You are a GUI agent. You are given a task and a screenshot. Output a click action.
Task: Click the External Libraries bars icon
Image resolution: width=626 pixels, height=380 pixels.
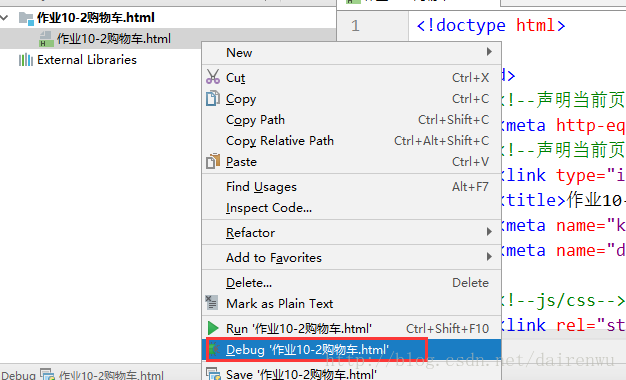pos(26,60)
